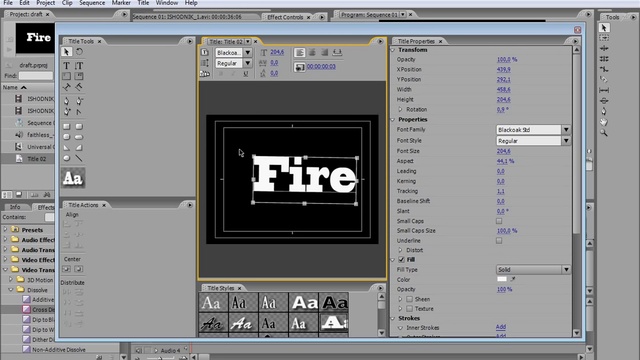Select the Path Type tool
Image resolution: width=640 pixels, height=360 pixels.
coord(67,87)
